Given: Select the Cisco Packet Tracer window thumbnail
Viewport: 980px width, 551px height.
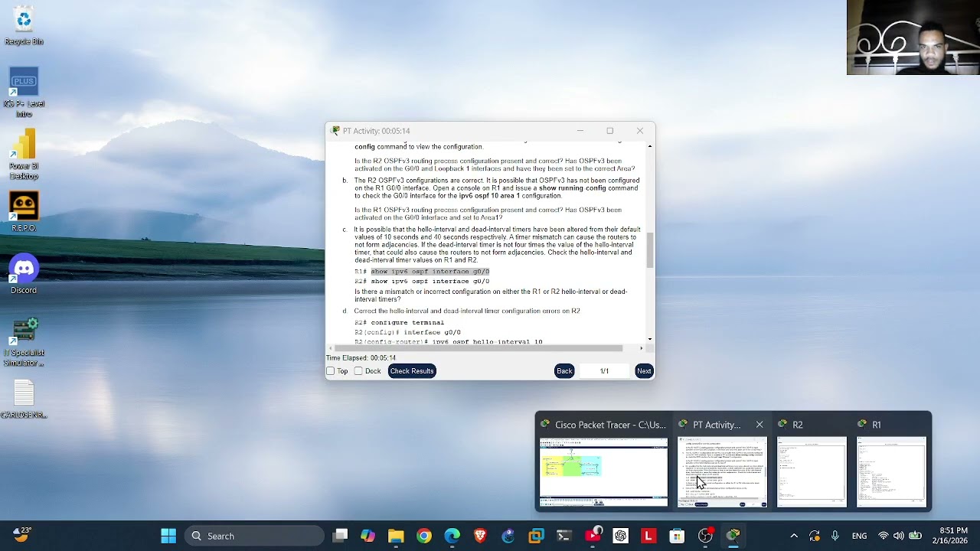Looking at the screenshot, I should [603, 472].
